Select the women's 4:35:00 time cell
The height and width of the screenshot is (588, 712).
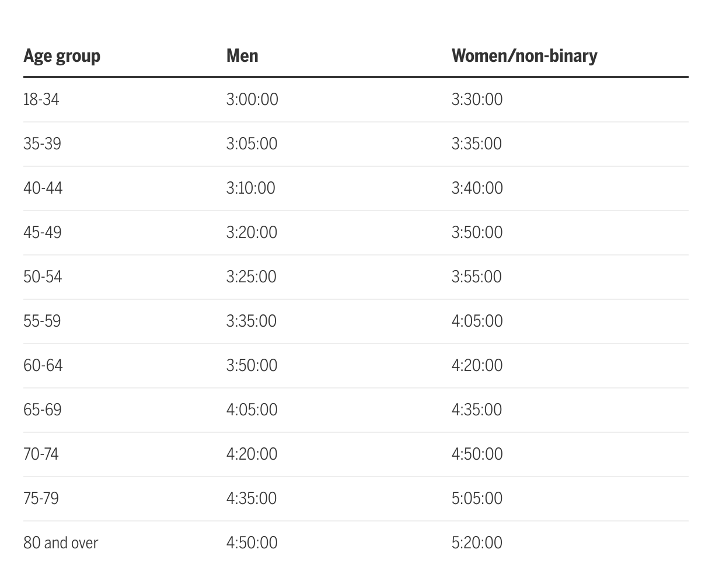coord(476,410)
